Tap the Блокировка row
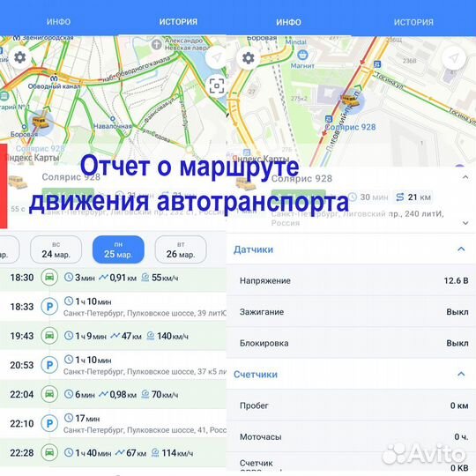Image resolution: width=476 pixels, height=476 pixels. pyautogui.click(x=351, y=343)
